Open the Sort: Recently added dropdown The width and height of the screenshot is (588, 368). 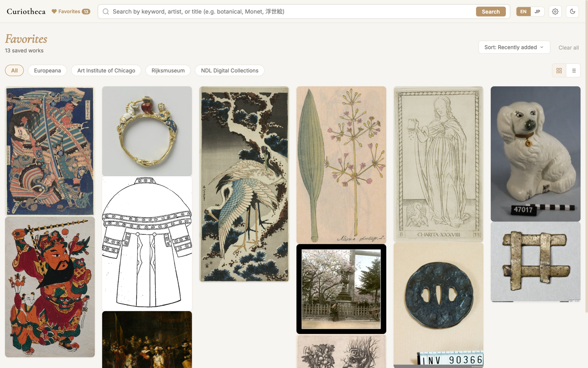[514, 47]
